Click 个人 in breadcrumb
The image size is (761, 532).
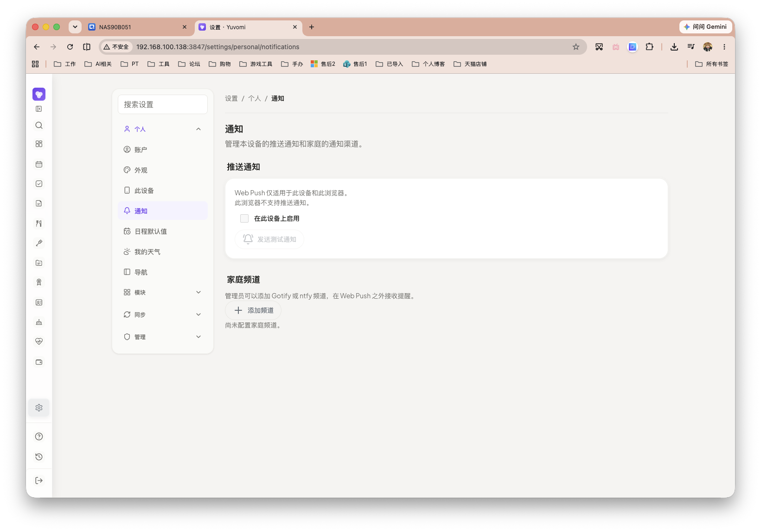(255, 98)
